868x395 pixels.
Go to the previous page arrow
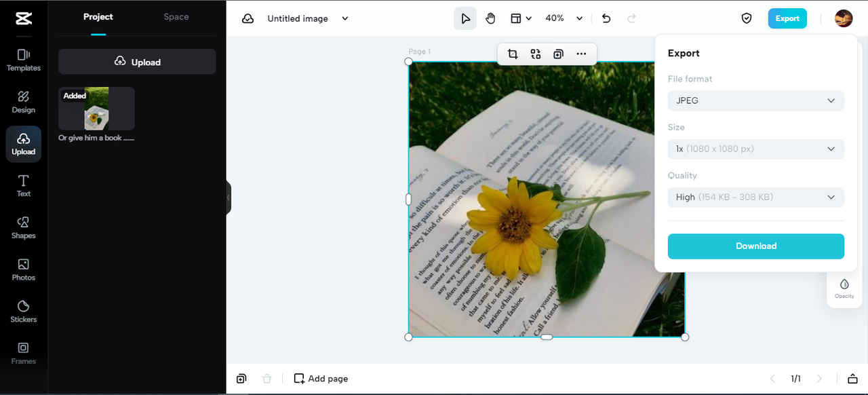772,379
